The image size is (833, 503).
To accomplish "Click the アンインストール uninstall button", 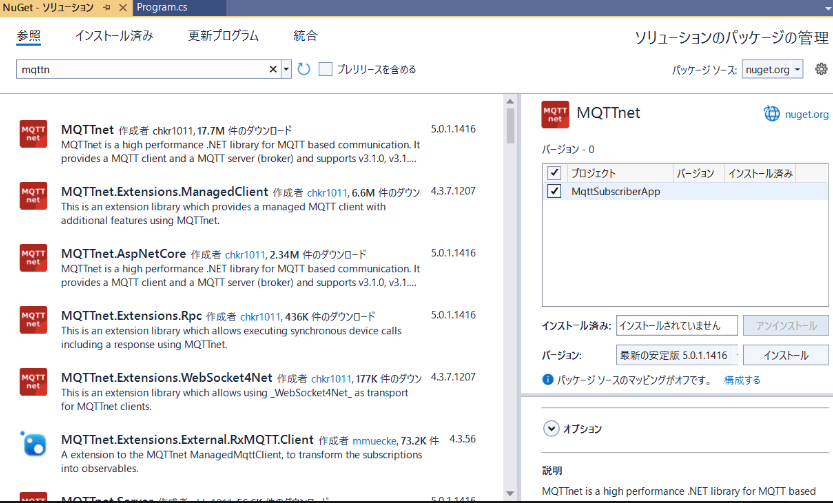I will click(786, 326).
